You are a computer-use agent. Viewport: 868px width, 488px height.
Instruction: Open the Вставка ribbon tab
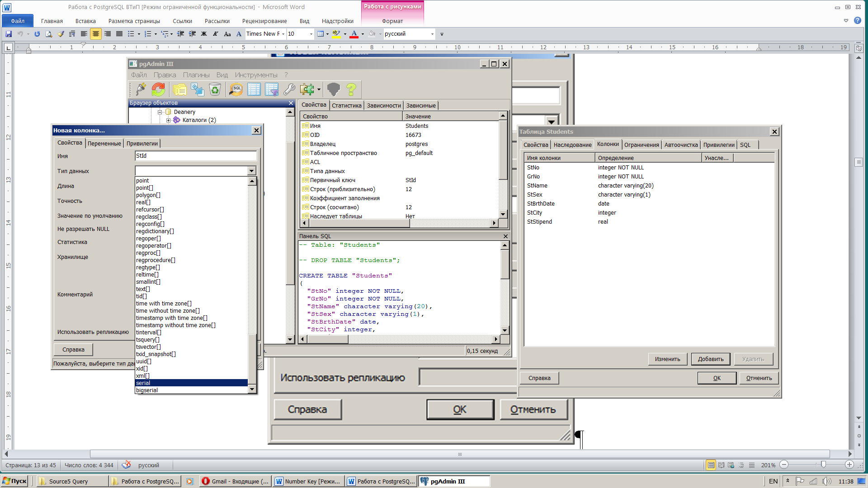point(85,21)
